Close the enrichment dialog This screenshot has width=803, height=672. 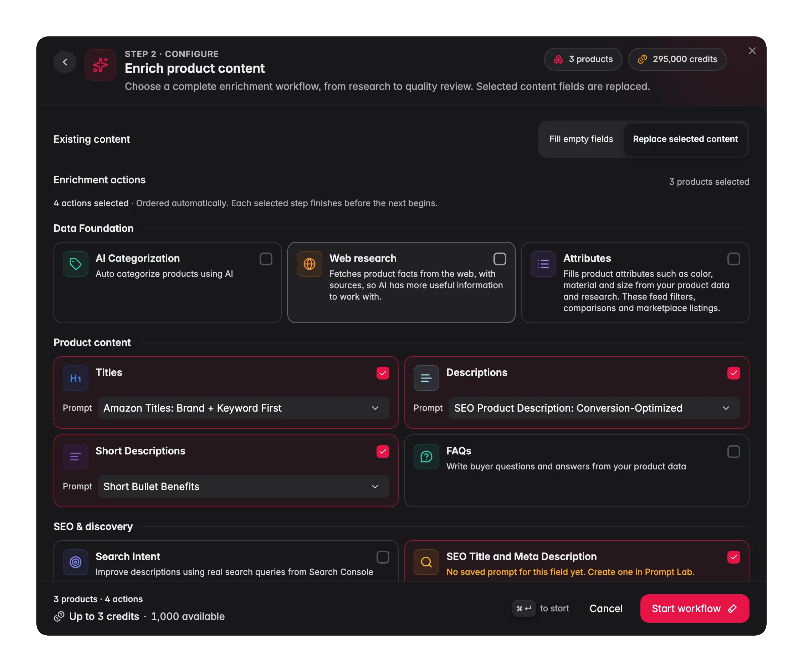[752, 51]
